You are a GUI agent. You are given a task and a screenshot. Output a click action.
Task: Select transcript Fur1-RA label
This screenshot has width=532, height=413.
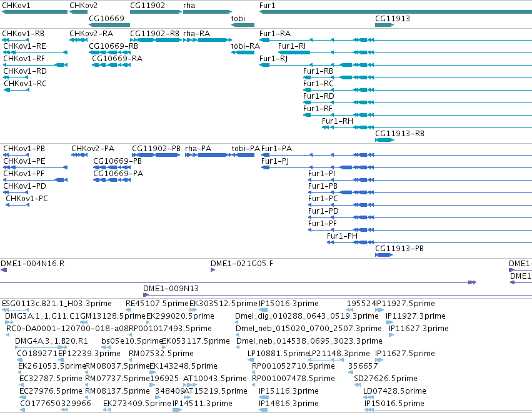tap(275, 34)
